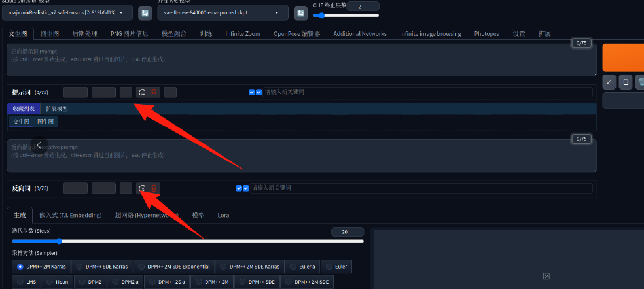The height and width of the screenshot is (289, 644).
Task: Open the majicmixRealistic checkpoint model dropdown
Action: (67, 12)
